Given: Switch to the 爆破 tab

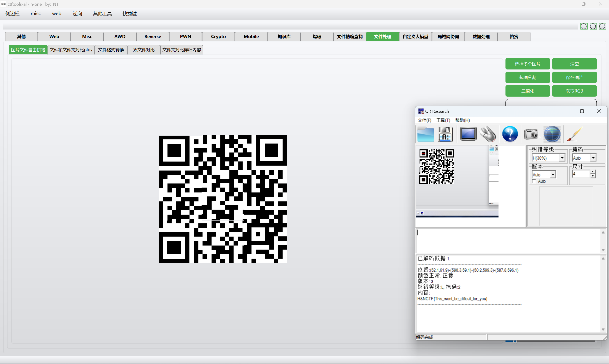Looking at the screenshot, I should click(x=317, y=36).
